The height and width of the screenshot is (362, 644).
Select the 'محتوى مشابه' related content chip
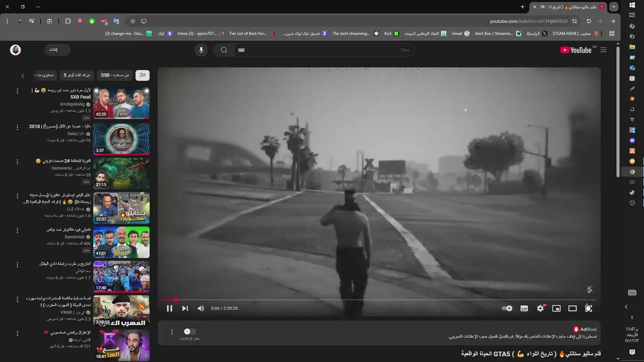click(x=44, y=75)
